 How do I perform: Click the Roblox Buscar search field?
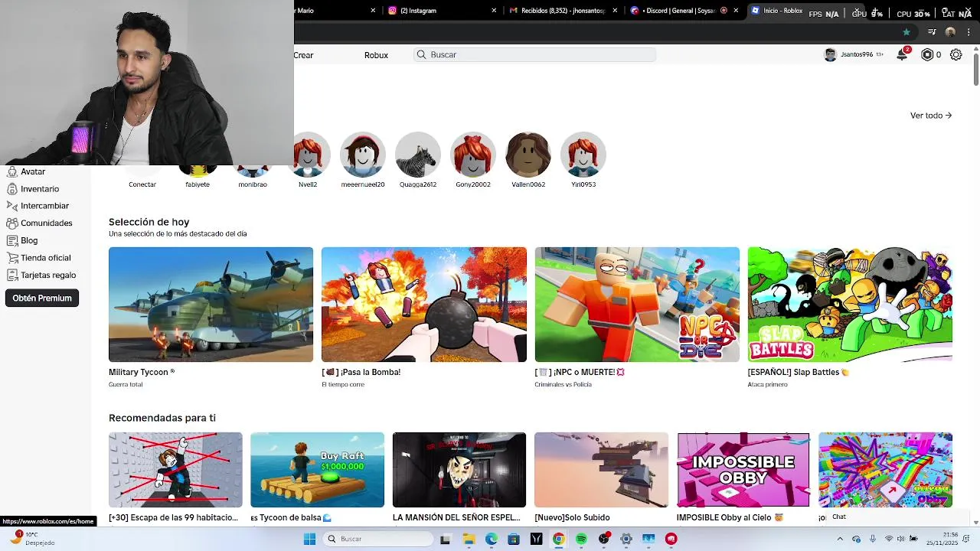click(535, 54)
